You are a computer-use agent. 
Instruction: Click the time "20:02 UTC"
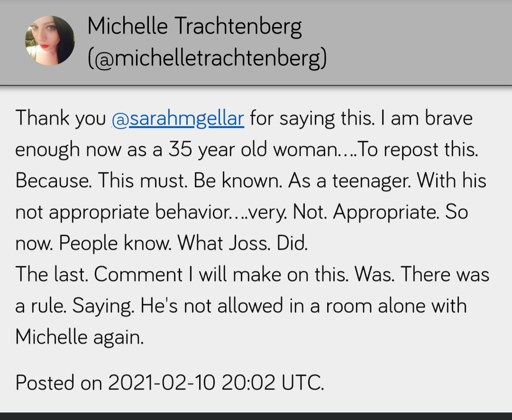tap(272, 383)
